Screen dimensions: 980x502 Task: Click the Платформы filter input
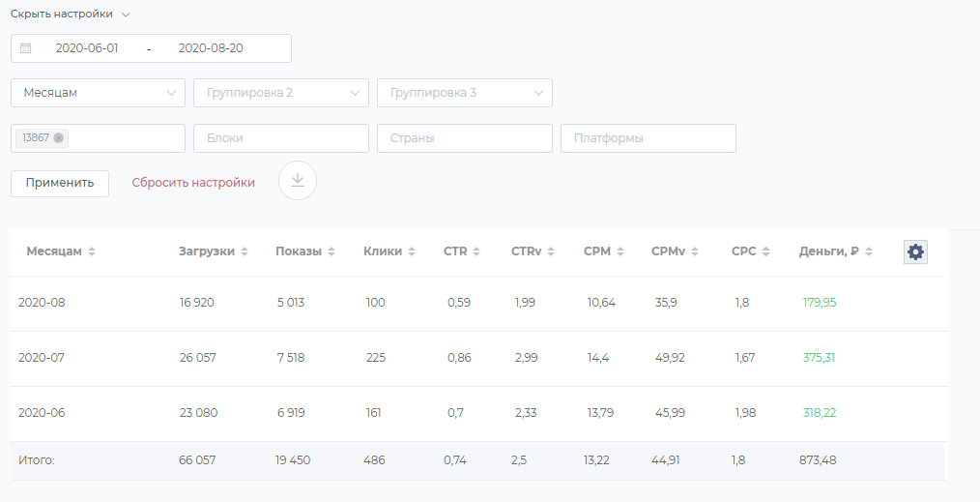pos(649,138)
